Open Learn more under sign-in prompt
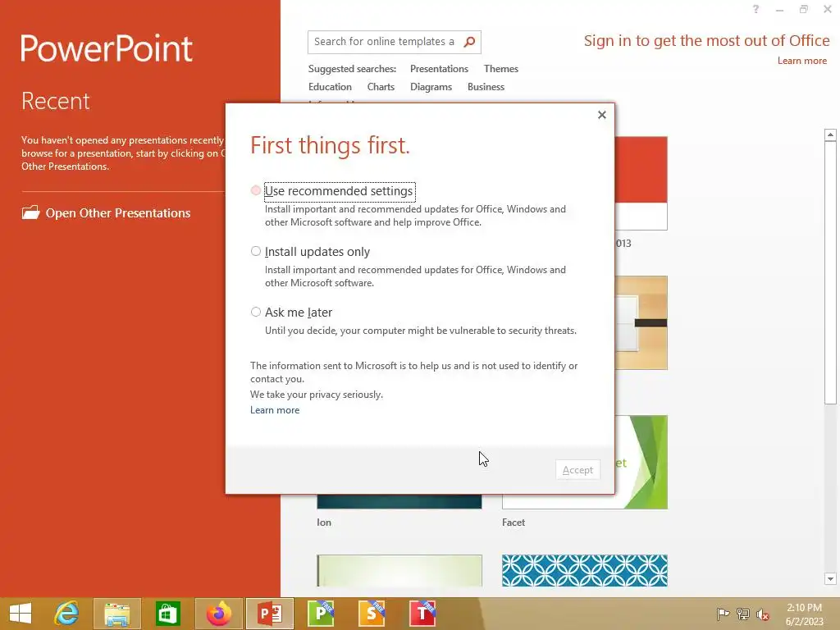The image size is (840, 630). click(x=802, y=61)
